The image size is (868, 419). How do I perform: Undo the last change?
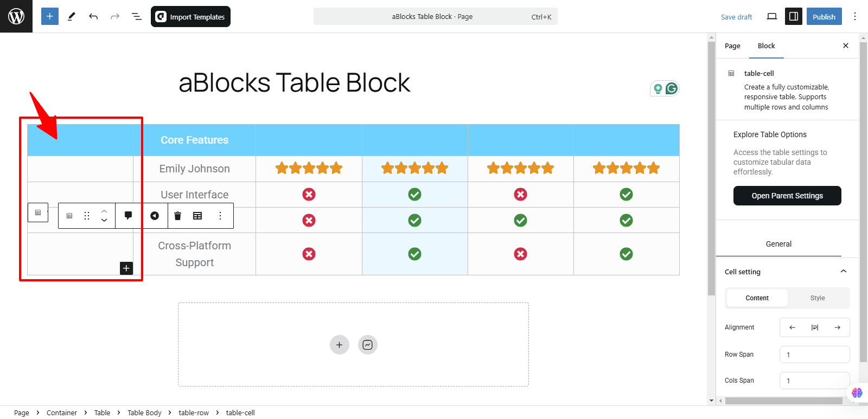pyautogui.click(x=93, y=16)
